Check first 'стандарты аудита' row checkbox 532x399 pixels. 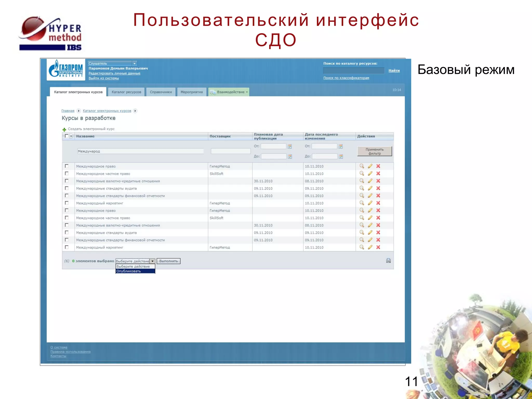point(66,188)
